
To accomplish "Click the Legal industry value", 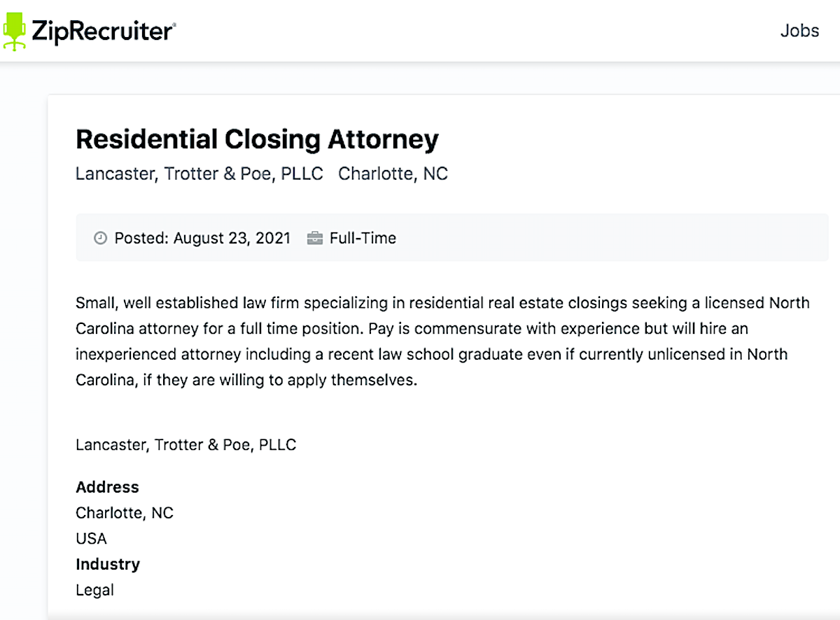I will pos(94,590).
